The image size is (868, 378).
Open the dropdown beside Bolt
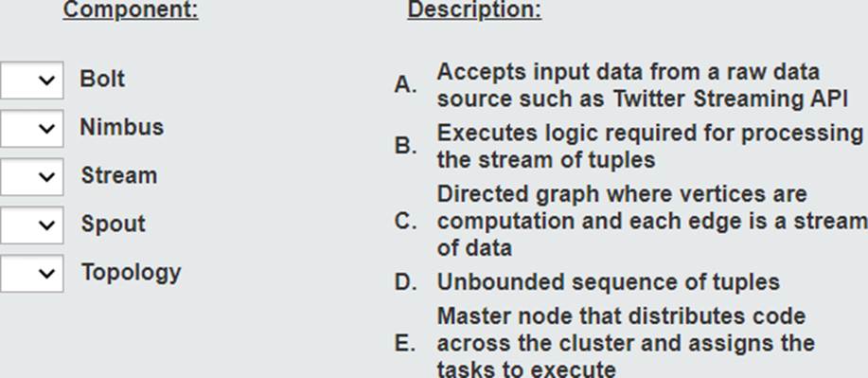click(x=31, y=81)
